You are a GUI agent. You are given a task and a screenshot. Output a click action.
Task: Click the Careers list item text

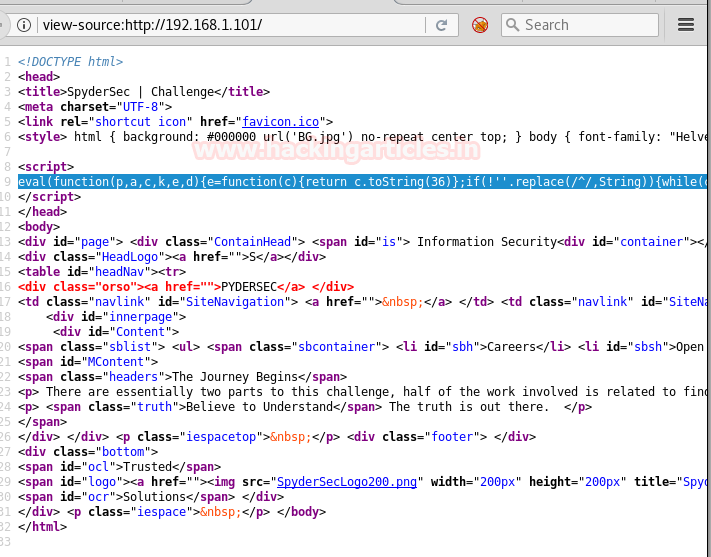(511, 347)
